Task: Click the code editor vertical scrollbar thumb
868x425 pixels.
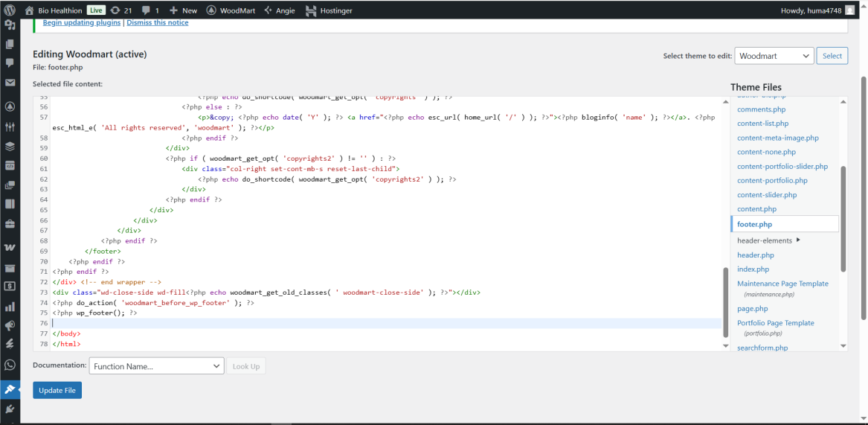Action: click(726, 302)
